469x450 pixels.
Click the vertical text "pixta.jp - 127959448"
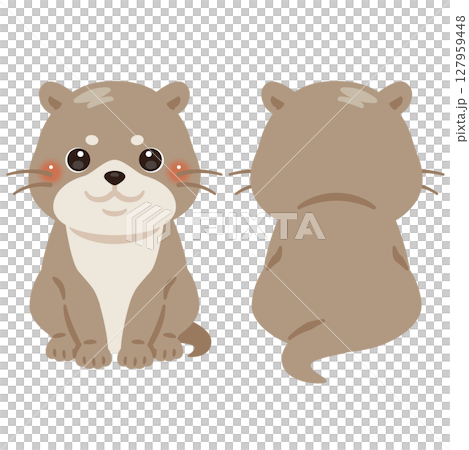[461, 79]
